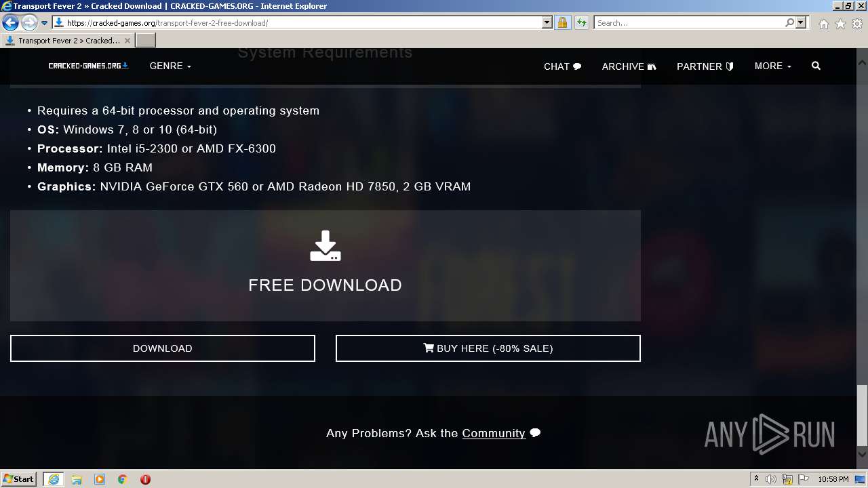Click the red Opera taskbar icon
This screenshot has width=868, height=488.
pyautogui.click(x=145, y=479)
